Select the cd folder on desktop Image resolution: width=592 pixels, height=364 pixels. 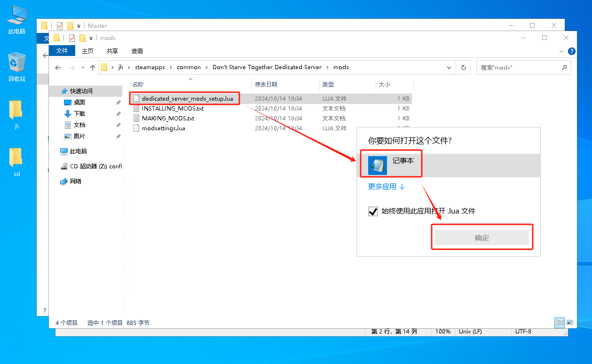coord(16,162)
